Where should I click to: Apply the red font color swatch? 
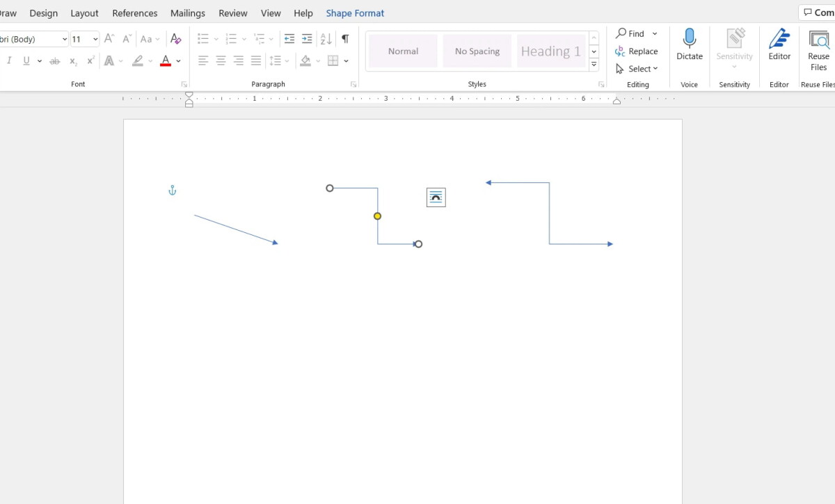166,61
